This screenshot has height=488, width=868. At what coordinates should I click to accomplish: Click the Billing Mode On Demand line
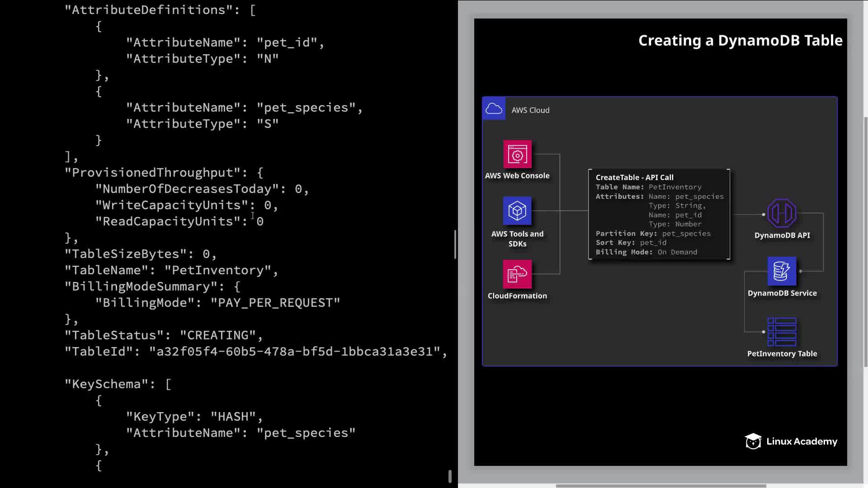pos(646,252)
